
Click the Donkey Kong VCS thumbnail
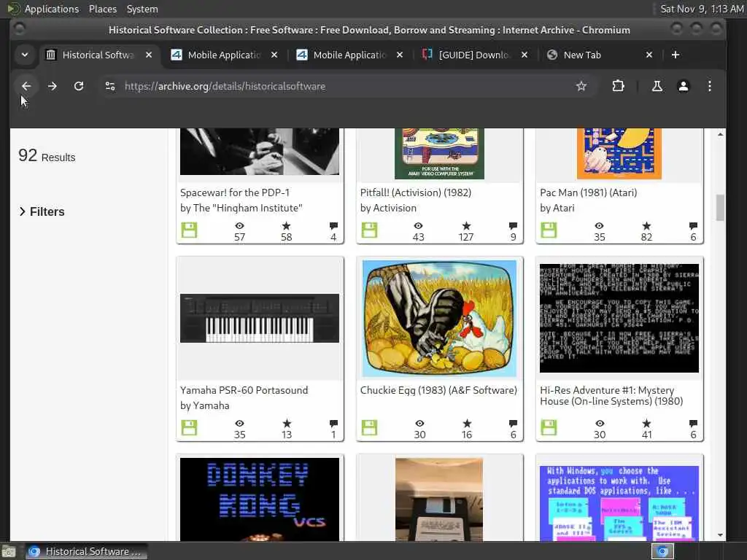[260, 499]
